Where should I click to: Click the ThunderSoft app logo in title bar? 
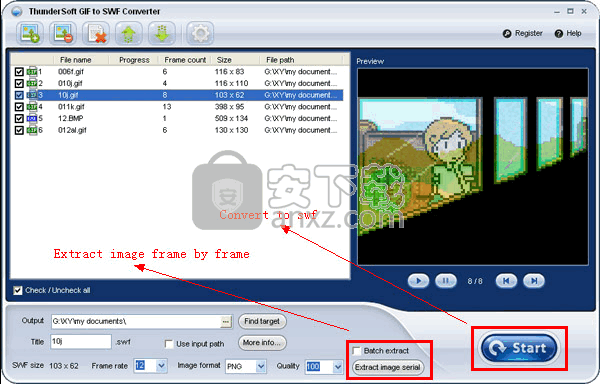[x=16, y=11]
